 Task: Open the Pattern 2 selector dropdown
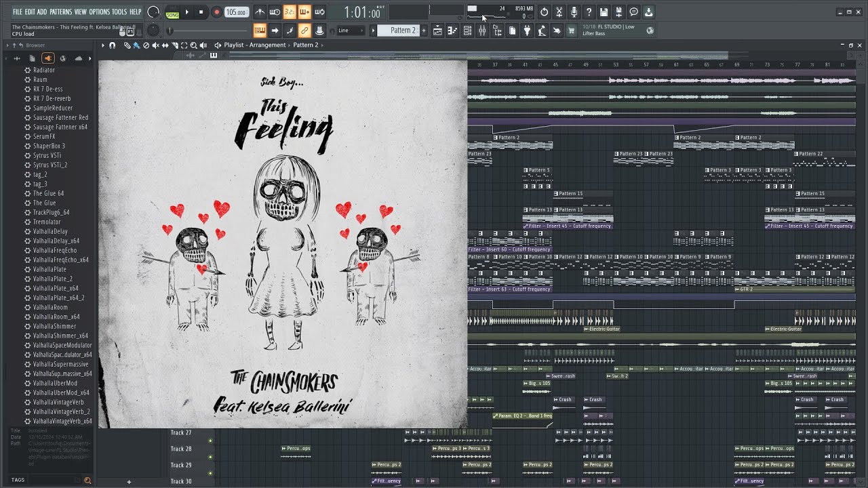[399, 30]
